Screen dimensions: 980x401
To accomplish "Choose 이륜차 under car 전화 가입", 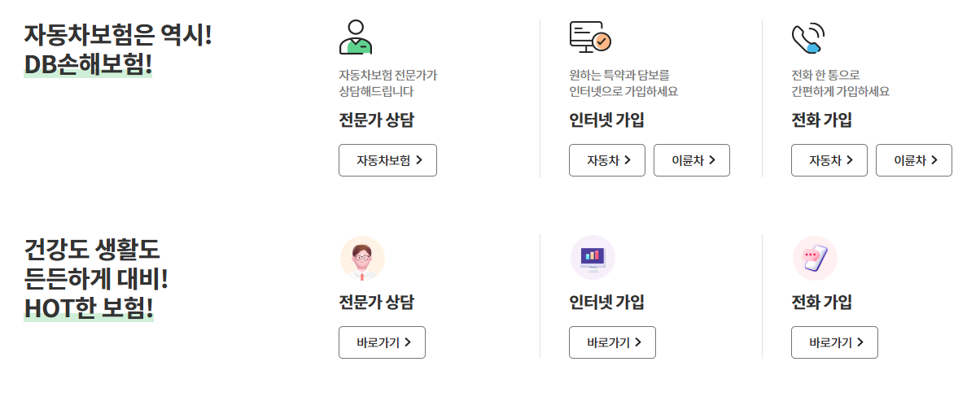I will point(914,160).
